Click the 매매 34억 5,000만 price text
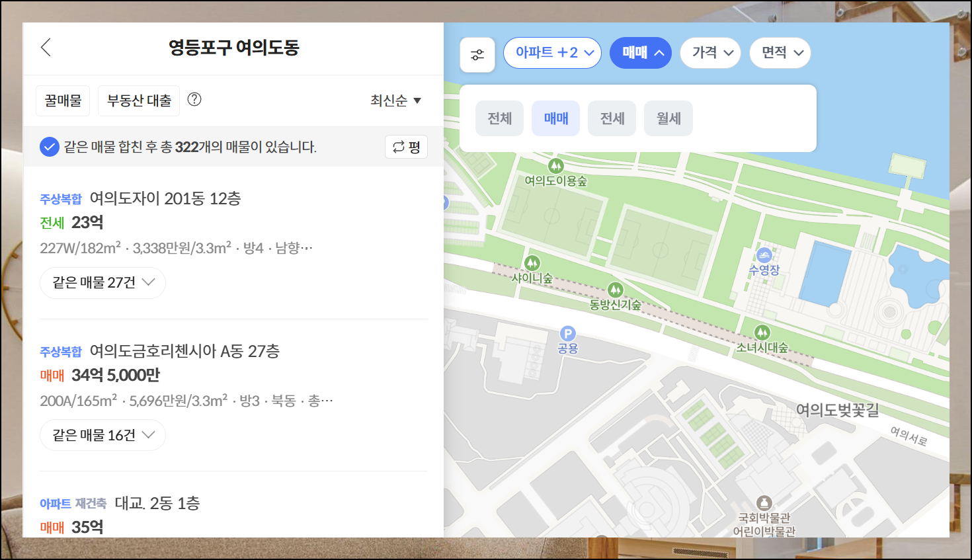The width and height of the screenshot is (972, 560). (100, 375)
